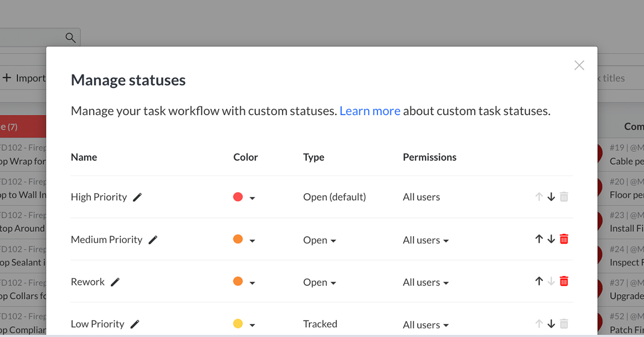Viewport: 644px width, 337px height.
Task: Move Medium Priority status down
Action: pyautogui.click(x=551, y=239)
